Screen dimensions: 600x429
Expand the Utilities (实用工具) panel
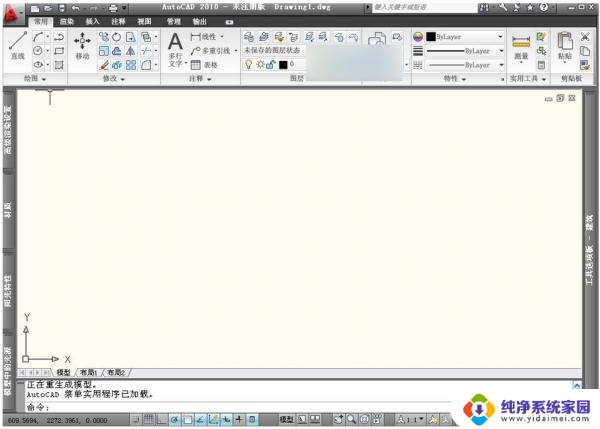pos(528,78)
